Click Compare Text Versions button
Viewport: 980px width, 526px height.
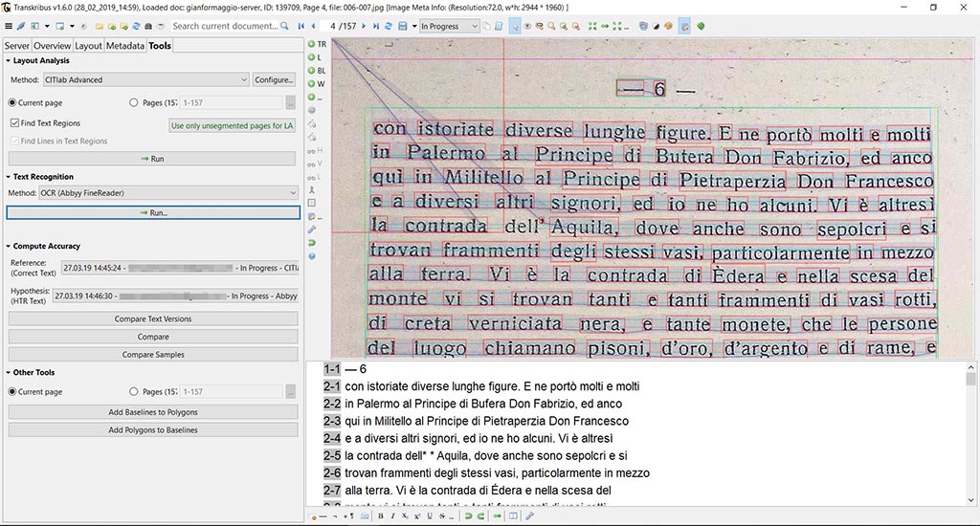[x=153, y=318]
